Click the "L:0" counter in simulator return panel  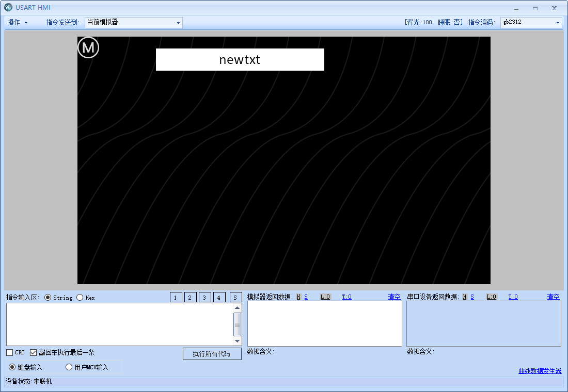(x=325, y=297)
